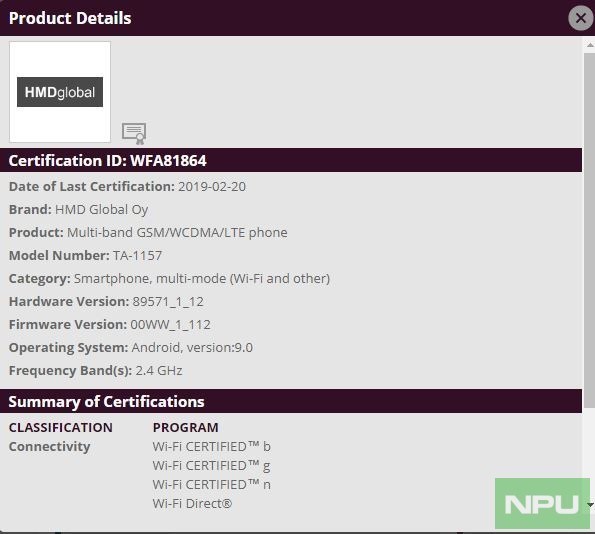
Task: Click the Connectivity classification label
Action: 49,447
